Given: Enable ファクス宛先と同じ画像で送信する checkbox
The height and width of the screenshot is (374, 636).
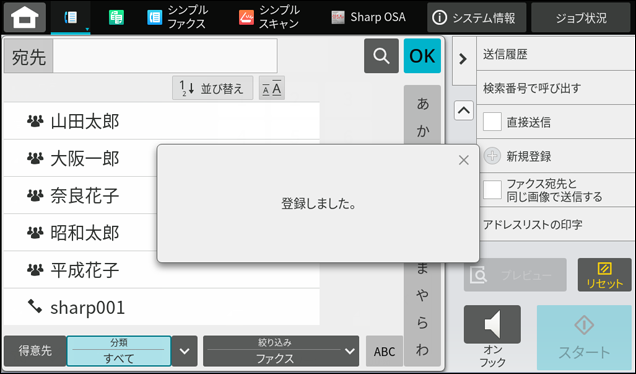Looking at the screenshot, I should point(492,190).
